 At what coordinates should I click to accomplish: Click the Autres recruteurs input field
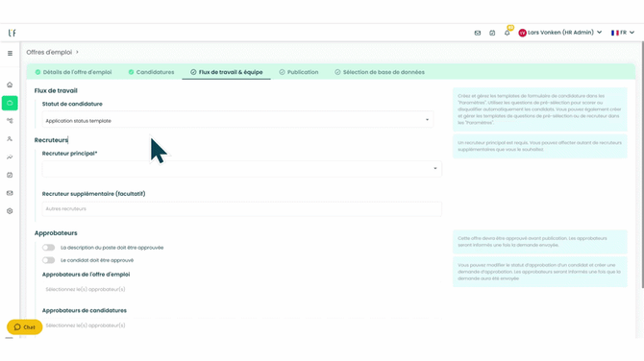tap(242, 208)
